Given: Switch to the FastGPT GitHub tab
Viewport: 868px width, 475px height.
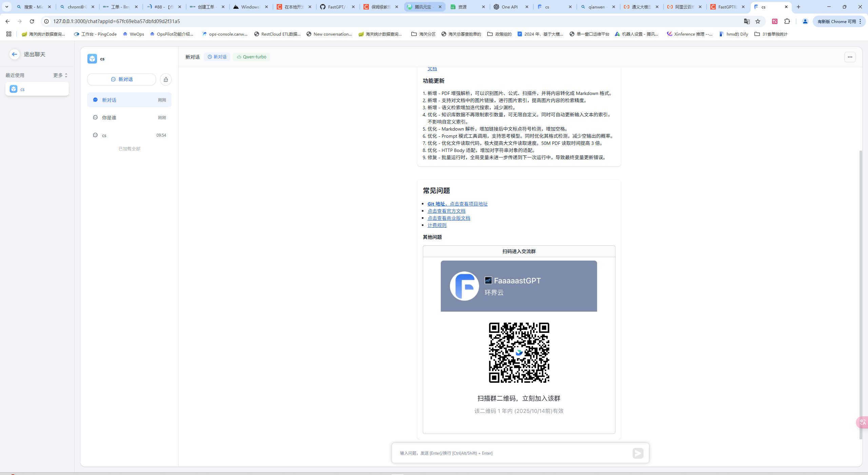Looking at the screenshot, I should click(x=336, y=7).
